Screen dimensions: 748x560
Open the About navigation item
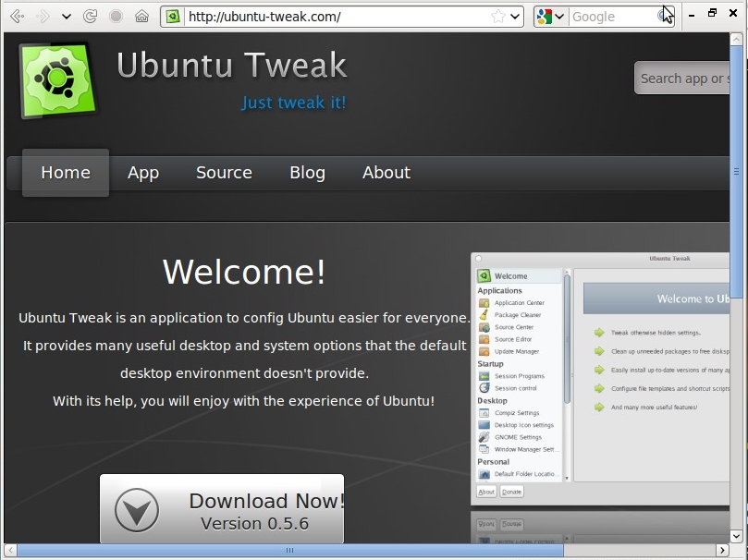386,173
